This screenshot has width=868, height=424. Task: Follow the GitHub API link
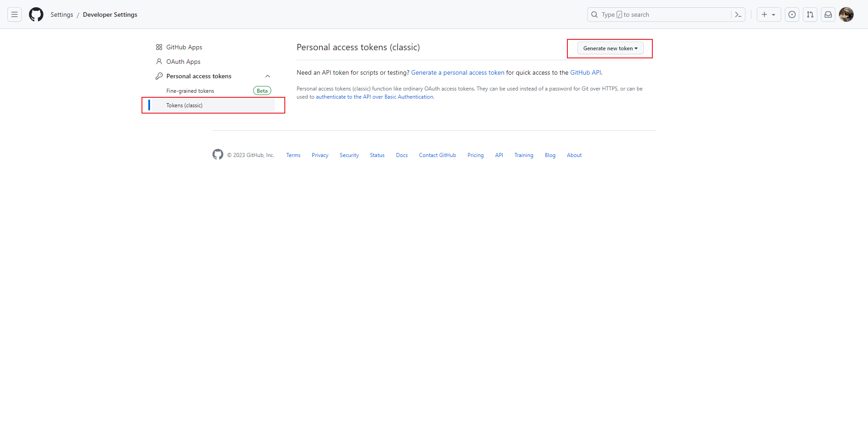click(585, 72)
